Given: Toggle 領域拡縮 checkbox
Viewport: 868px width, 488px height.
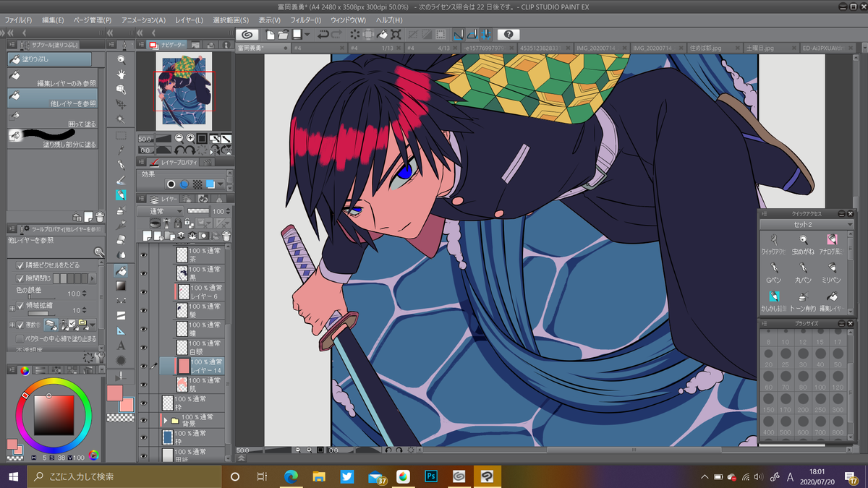Looking at the screenshot, I should 20,305.
